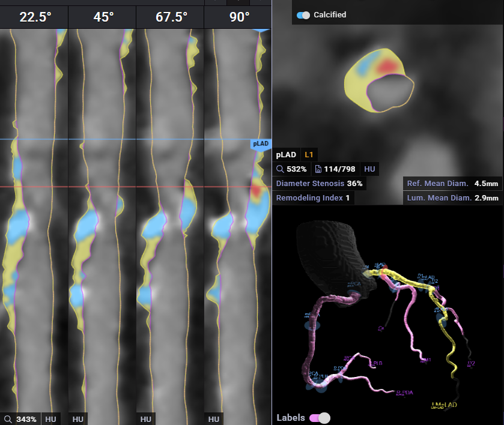Image resolution: width=504 pixels, height=425 pixels.
Task: Click the Remodeling Index value
Action: (347, 197)
